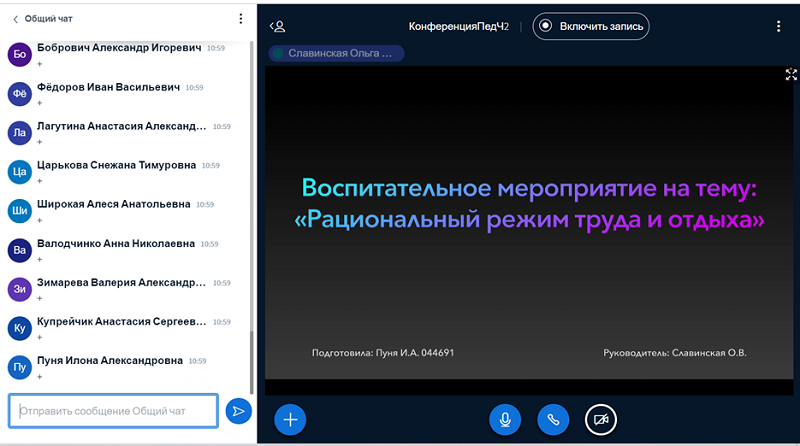The image size is (800, 446).
Task: Click name Зимарева Валерия Александр…
Action: pyautogui.click(x=121, y=283)
